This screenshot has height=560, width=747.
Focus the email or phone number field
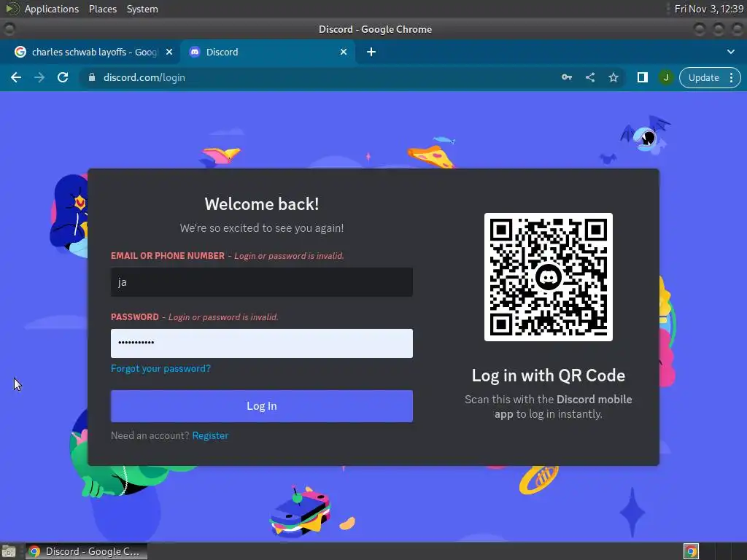[262, 282]
